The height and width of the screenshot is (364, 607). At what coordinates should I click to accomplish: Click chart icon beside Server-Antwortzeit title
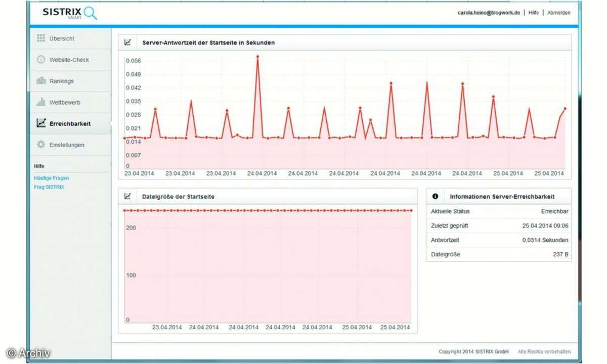(x=127, y=42)
